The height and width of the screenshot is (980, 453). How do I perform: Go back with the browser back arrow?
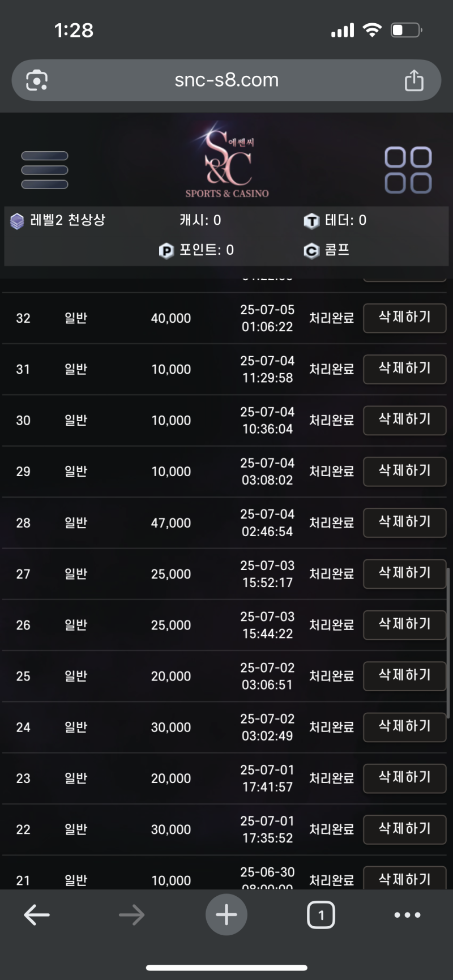click(x=37, y=914)
